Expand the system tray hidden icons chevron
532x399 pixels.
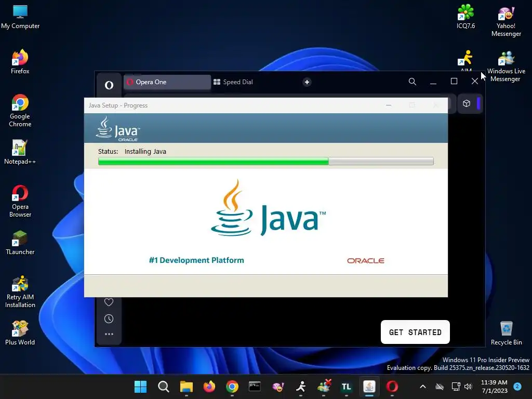pyautogui.click(x=423, y=387)
